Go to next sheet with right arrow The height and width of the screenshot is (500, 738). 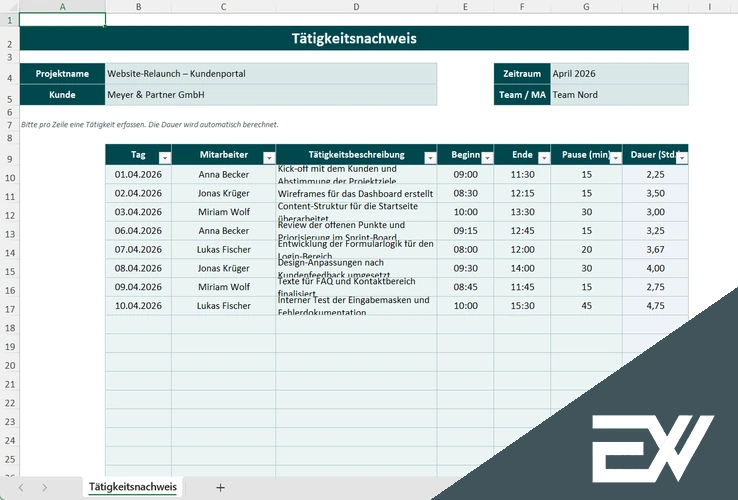coord(44,488)
